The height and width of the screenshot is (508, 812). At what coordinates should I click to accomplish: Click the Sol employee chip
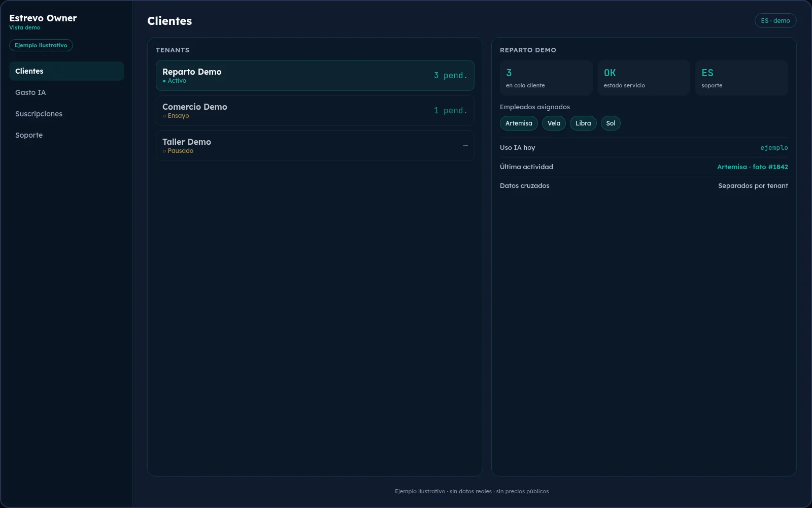pos(611,123)
